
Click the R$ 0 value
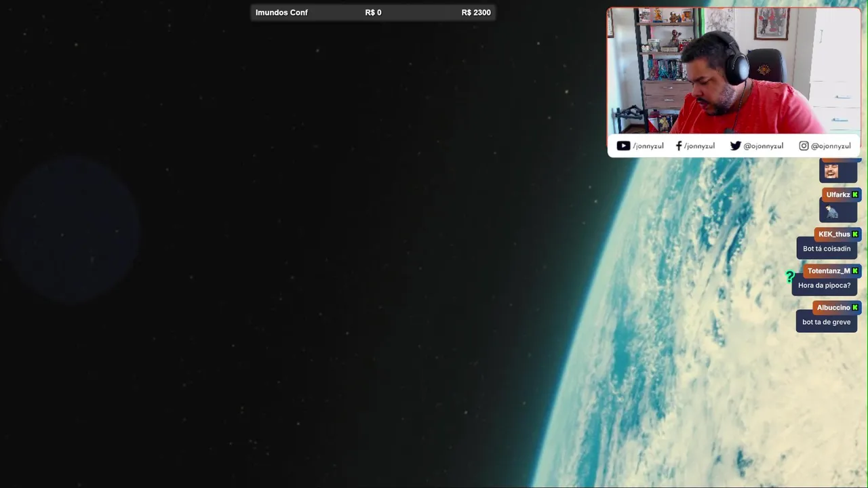click(x=373, y=12)
